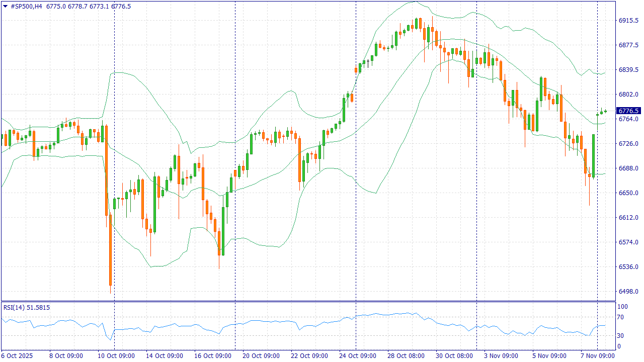This screenshot has height=362, width=644.
Task: Click the 6 Oct 2025 date label
Action: tap(17, 355)
